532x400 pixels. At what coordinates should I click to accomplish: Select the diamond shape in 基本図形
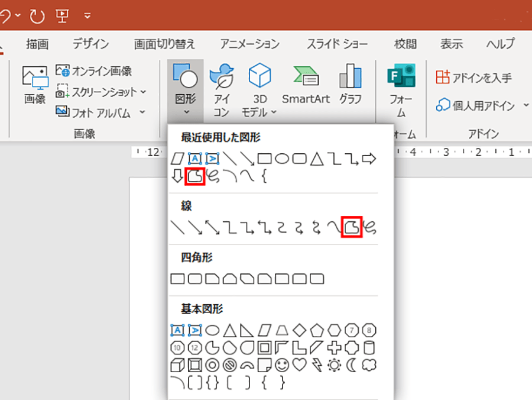tap(299, 330)
